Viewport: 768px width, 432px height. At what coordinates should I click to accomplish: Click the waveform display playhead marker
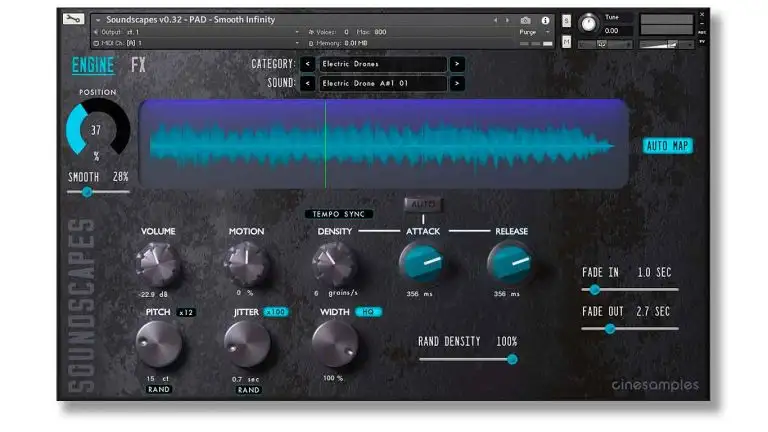pos(325,144)
